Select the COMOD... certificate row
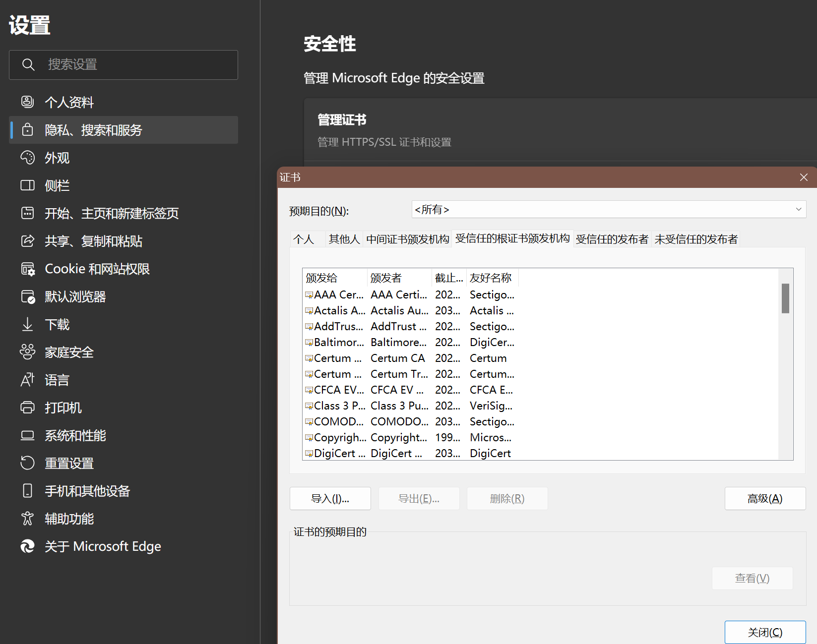 [410, 421]
